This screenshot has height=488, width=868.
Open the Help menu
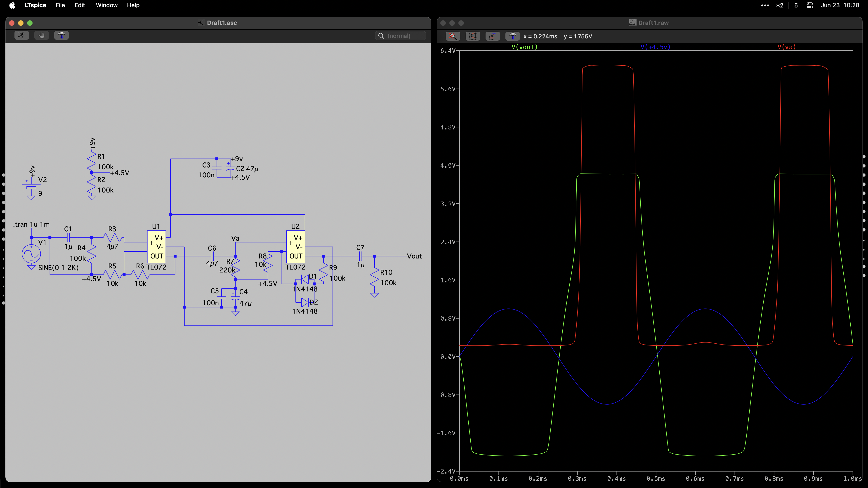(133, 5)
